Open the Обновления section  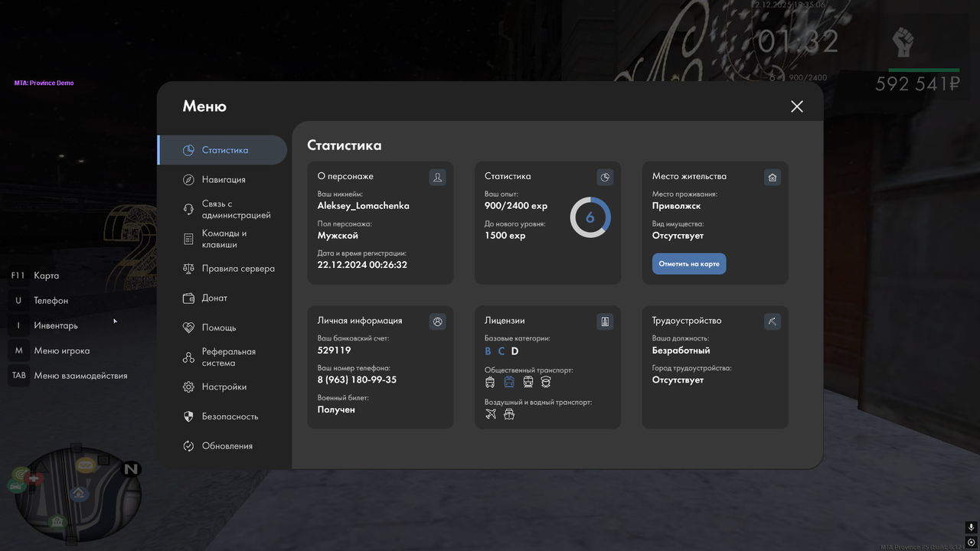tap(222, 446)
